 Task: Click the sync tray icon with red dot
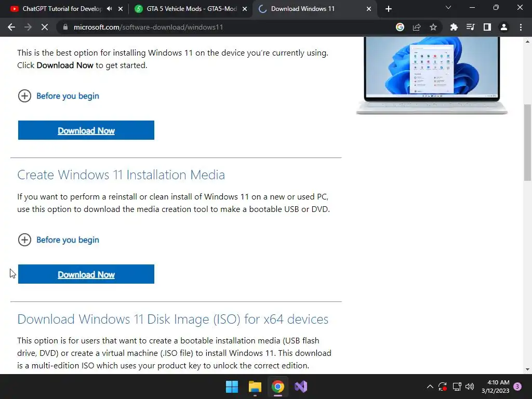[443, 387]
